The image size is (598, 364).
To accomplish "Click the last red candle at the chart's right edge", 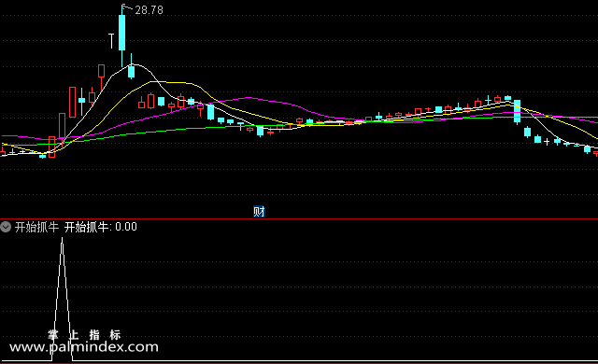I will (x=596, y=153).
